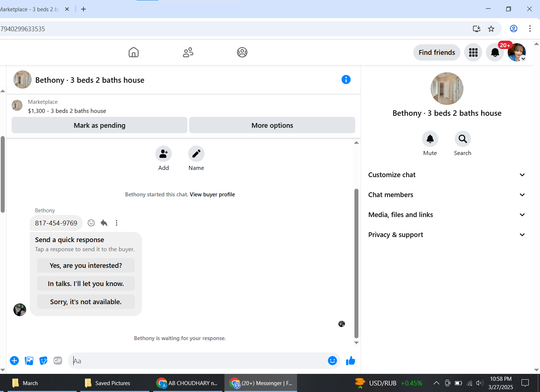Image resolution: width=540 pixels, height=392 pixels.
Task: Open the notifications bell with 20+ badge
Action: coord(495,53)
